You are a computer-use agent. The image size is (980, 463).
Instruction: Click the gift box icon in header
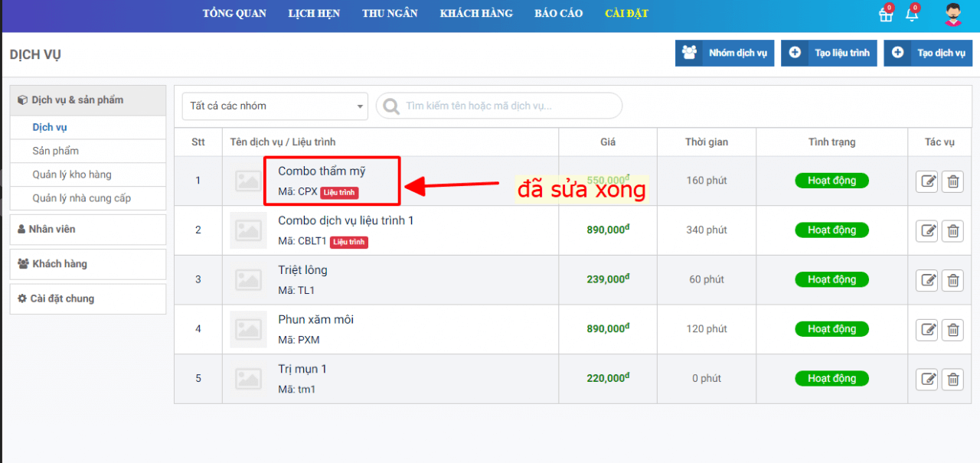tap(886, 15)
